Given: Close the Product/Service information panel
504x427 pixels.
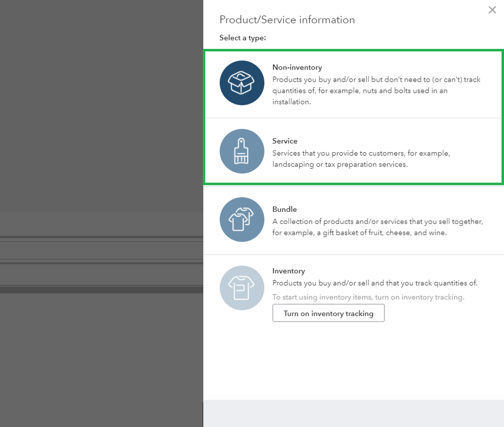Looking at the screenshot, I should point(492,10).
